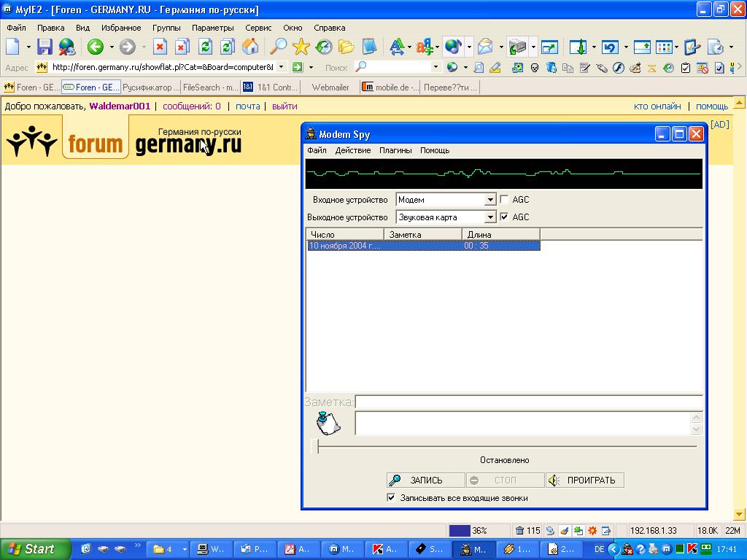Click the Kaspersky red K tray icon
This screenshot has width=747, height=560.
[692, 549]
